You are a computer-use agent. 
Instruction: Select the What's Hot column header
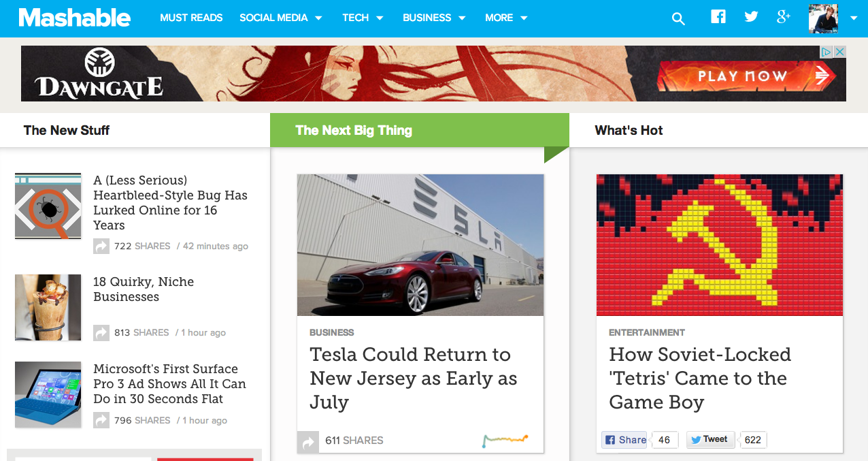[x=629, y=130]
